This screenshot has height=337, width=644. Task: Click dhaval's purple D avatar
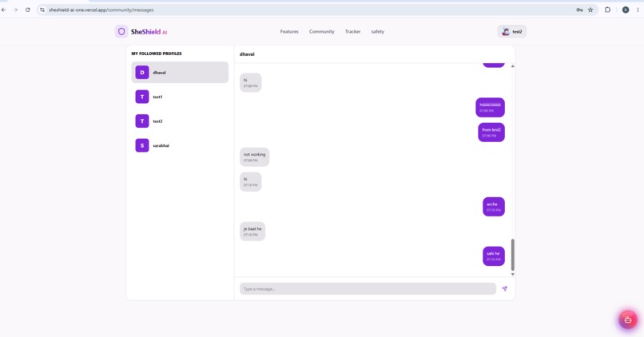point(142,72)
